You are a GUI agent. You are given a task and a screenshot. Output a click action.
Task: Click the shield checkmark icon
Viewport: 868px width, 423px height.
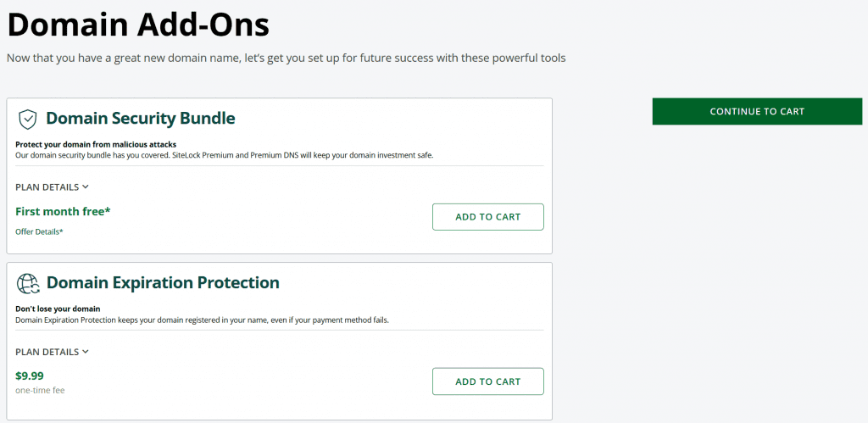pos(28,119)
